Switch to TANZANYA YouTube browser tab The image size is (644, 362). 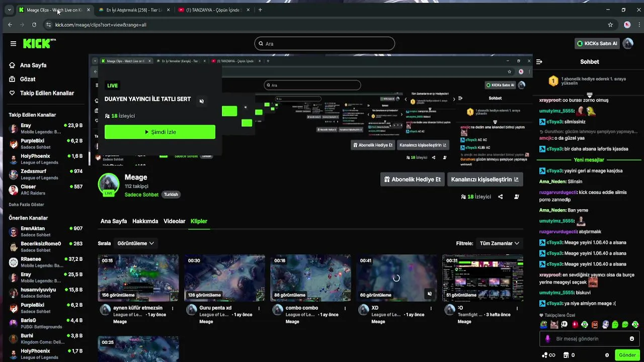coord(214,10)
